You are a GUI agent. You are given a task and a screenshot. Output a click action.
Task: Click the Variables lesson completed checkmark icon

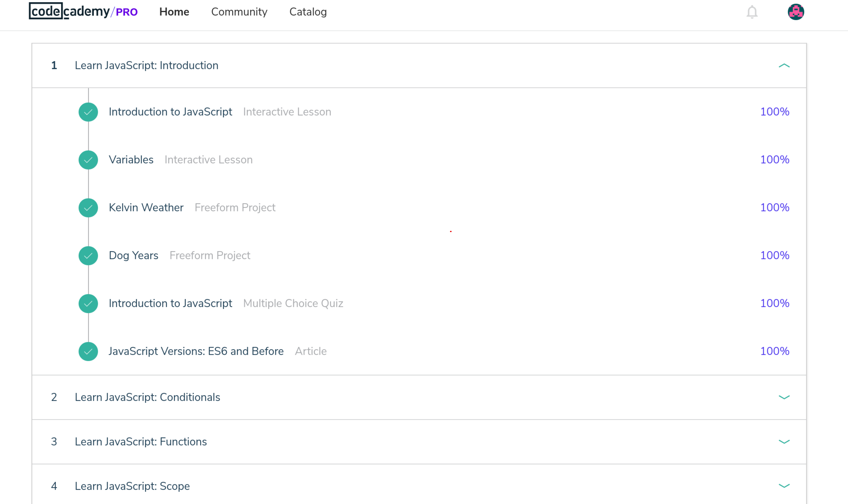point(88,160)
